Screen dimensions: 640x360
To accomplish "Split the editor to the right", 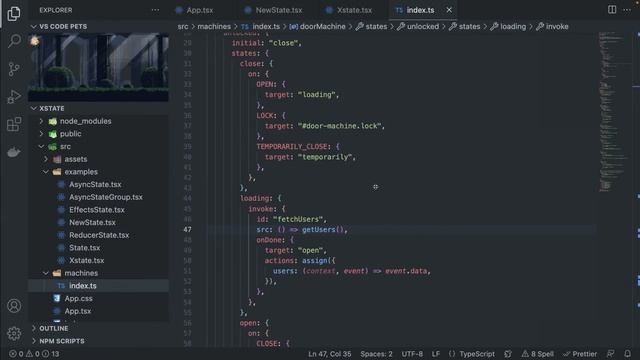I will (x=612, y=10).
